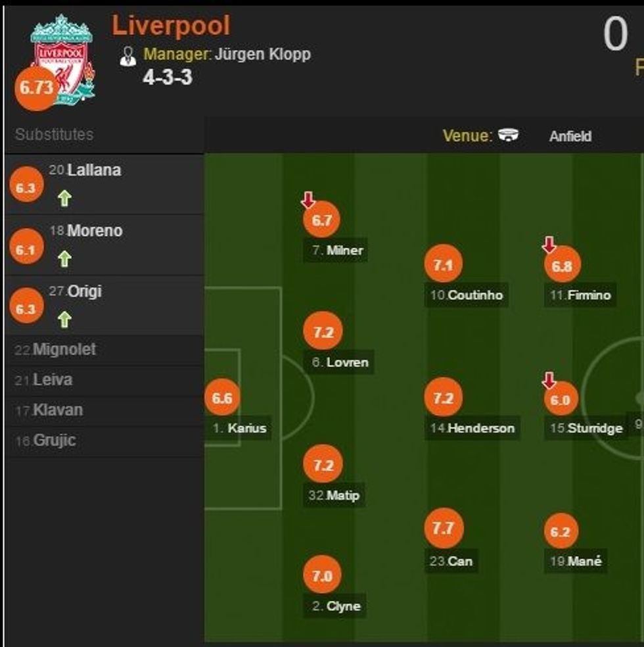Image resolution: width=644 pixels, height=647 pixels.
Task: Click red sub-off arrow above Sturridge
Action: 549,380
